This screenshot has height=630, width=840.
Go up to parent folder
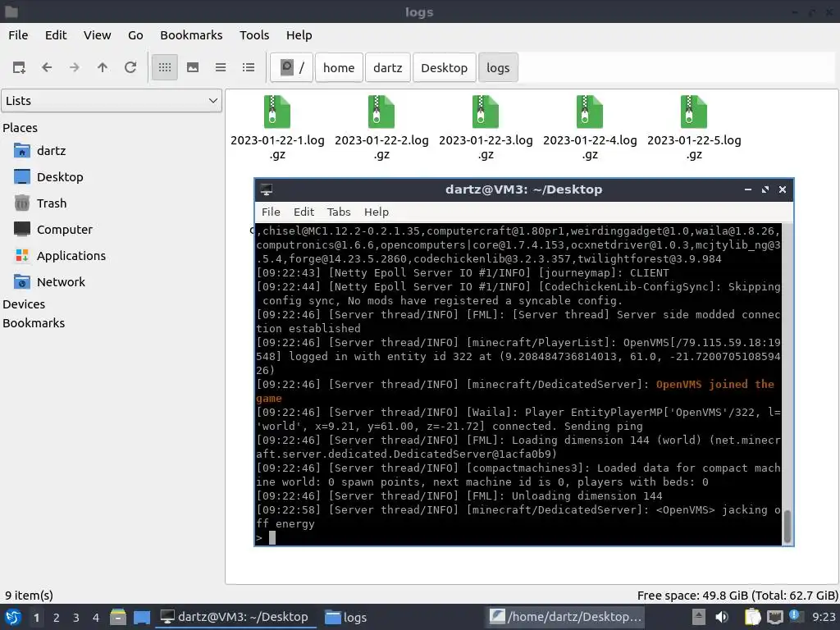pos(103,67)
